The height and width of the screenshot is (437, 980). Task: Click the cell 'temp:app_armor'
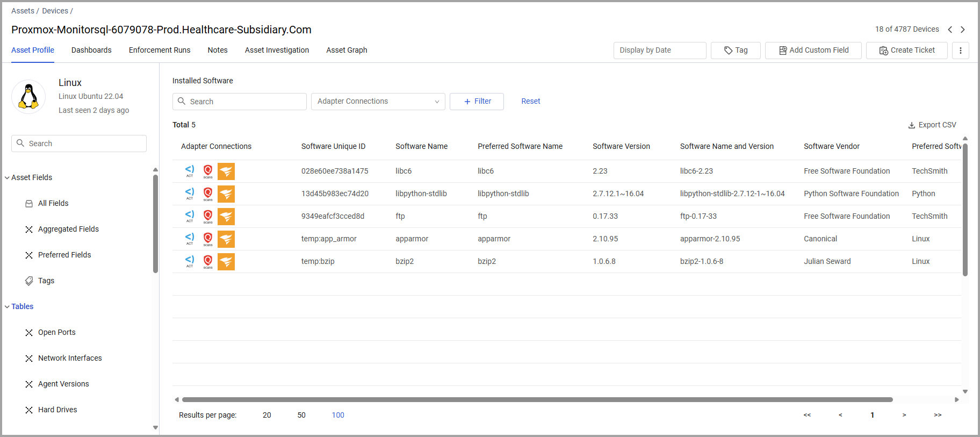[x=329, y=239]
